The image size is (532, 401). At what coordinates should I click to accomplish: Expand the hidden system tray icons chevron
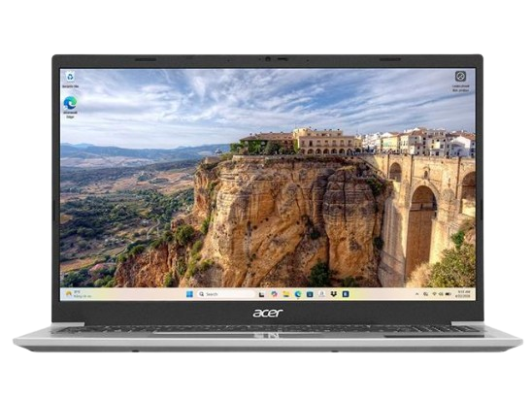pos(417,294)
